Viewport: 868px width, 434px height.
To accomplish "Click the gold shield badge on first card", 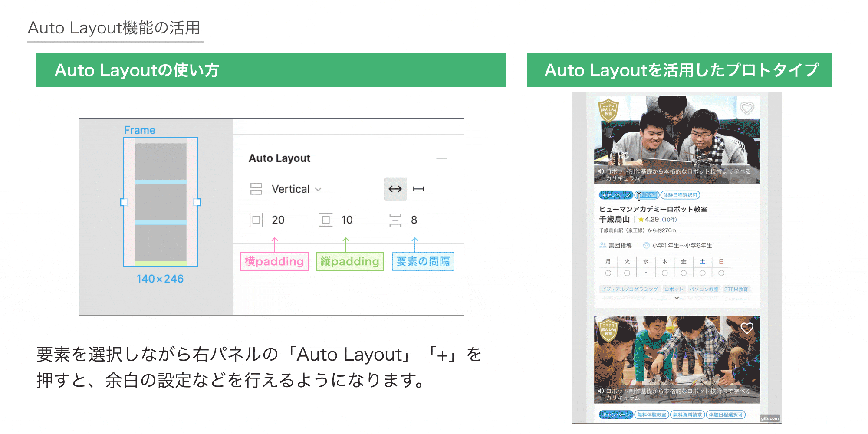I will click(608, 110).
